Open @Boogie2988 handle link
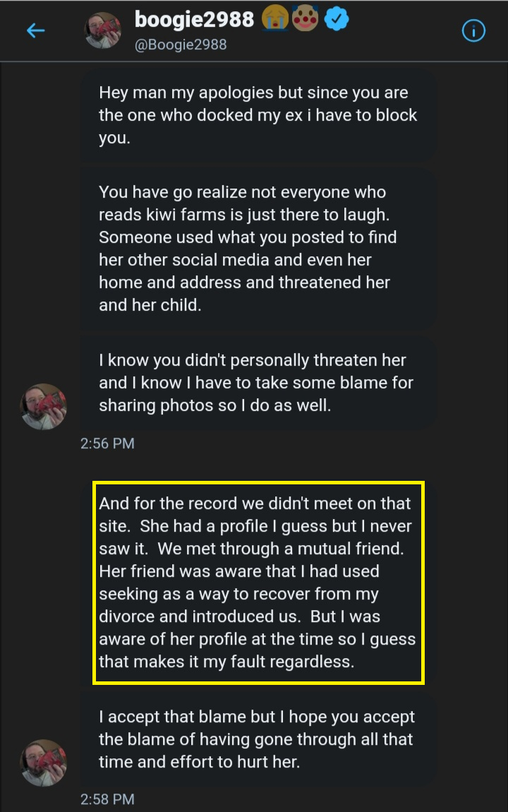The image size is (508, 812). (180, 45)
